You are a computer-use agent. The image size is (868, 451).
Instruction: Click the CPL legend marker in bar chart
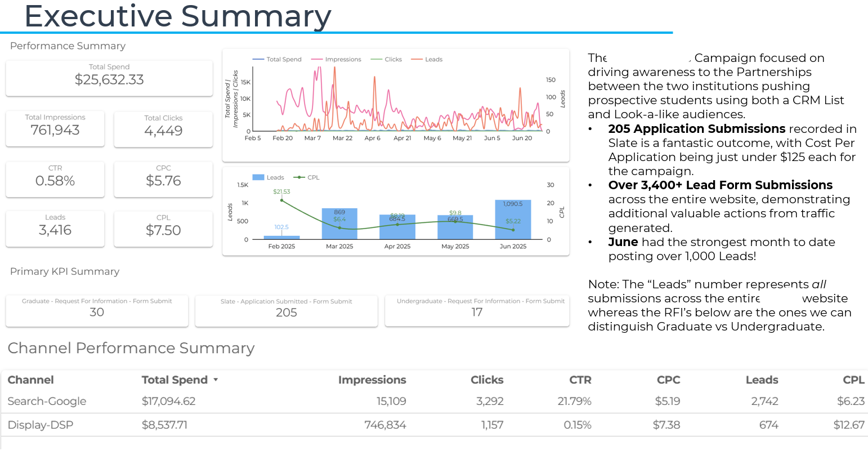tap(299, 177)
